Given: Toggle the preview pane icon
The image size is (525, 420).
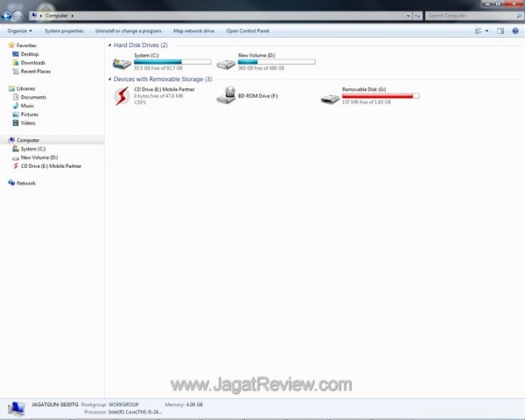Looking at the screenshot, I should (500, 31).
